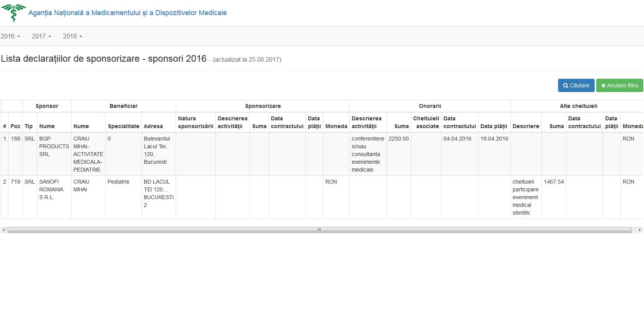Screen dimensions: 644x328
Task: Click the magnifier icon on the Căutare button
Action: coord(565,86)
